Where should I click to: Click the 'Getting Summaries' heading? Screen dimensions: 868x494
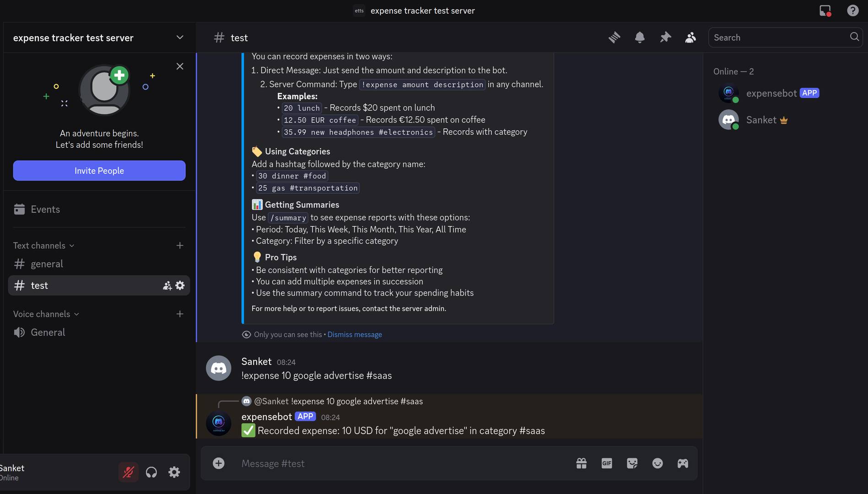pyautogui.click(x=302, y=205)
